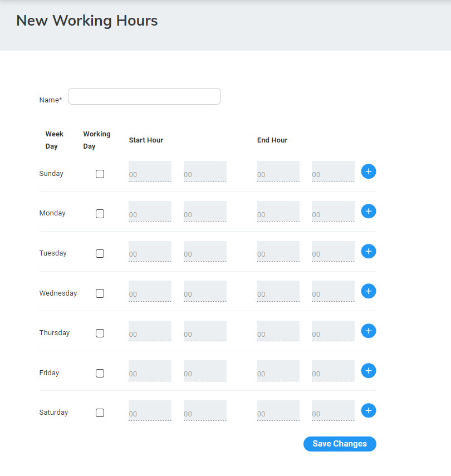The height and width of the screenshot is (476, 451).
Task: Save Changes to the working hours
Action: [x=340, y=444]
